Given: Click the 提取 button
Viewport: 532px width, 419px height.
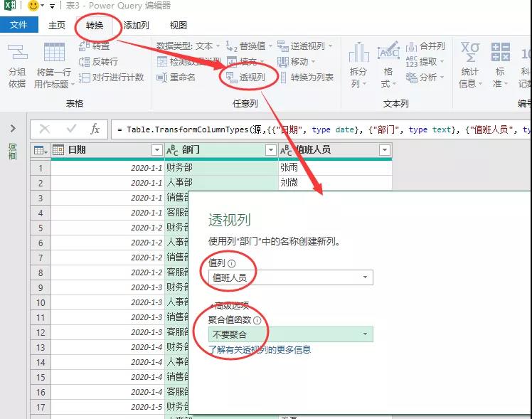Looking at the screenshot, I should tap(425, 62).
